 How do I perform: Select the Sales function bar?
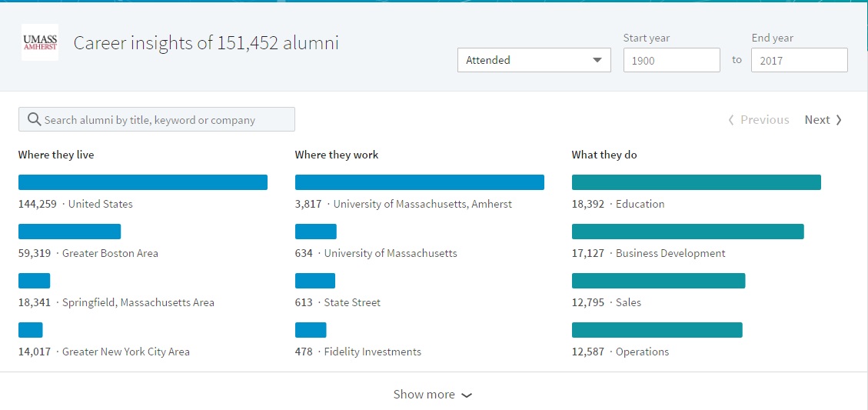tap(658, 281)
